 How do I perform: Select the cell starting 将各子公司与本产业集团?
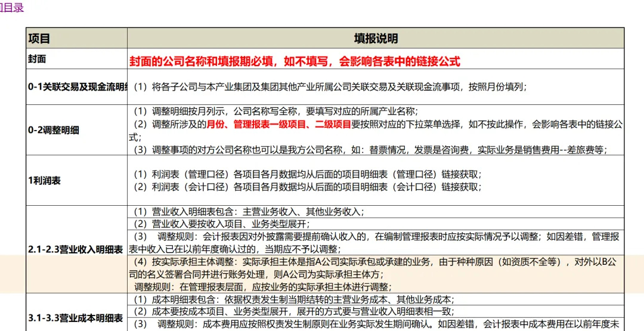[376, 87]
